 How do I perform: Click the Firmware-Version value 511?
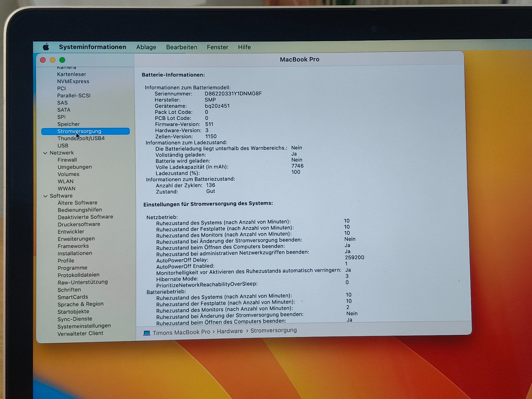point(209,124)
